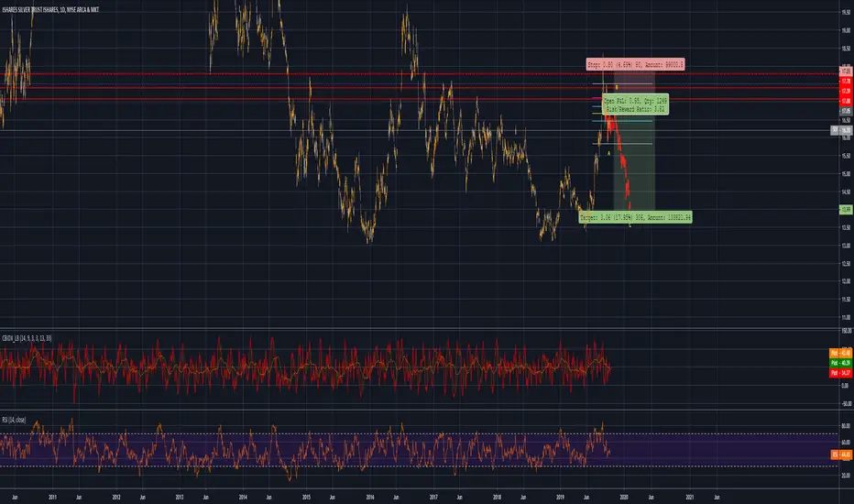This screenshot has height=504, width=854.
Task: Click the pink 17.85 stop price tag
Action: [x=845, y=71]
